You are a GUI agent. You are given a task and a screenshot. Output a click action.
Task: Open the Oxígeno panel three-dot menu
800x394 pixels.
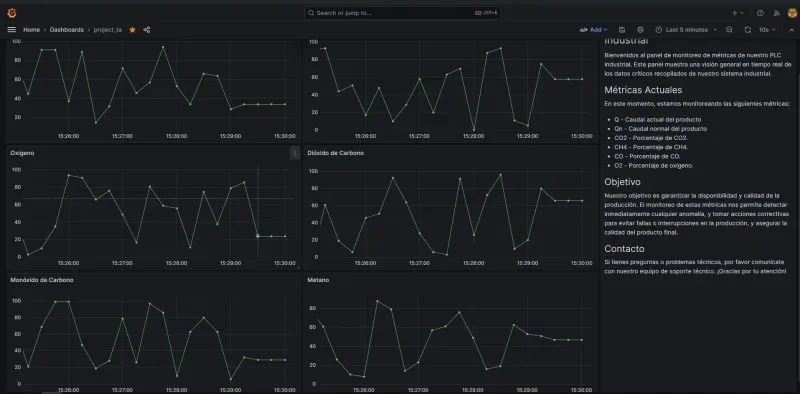pos(295,153)
